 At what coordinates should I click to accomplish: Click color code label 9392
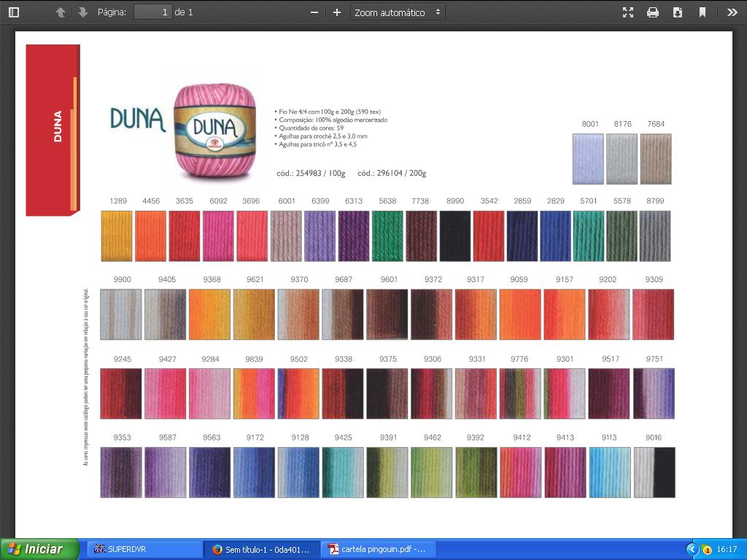click(476, 437)
